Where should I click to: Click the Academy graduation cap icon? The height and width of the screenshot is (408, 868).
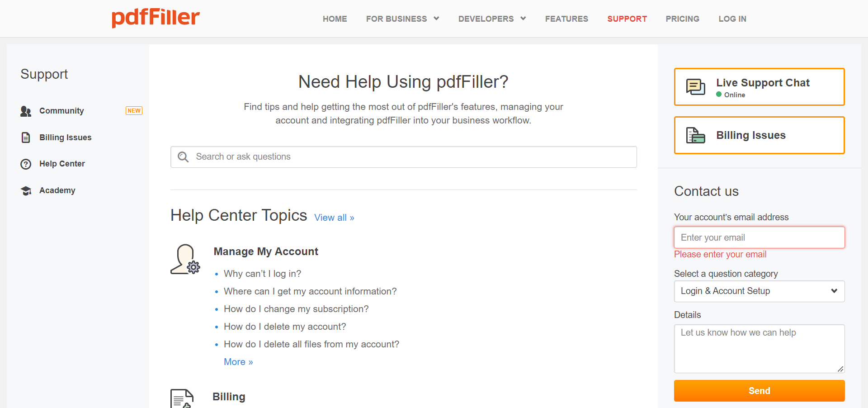pos(26,191)
